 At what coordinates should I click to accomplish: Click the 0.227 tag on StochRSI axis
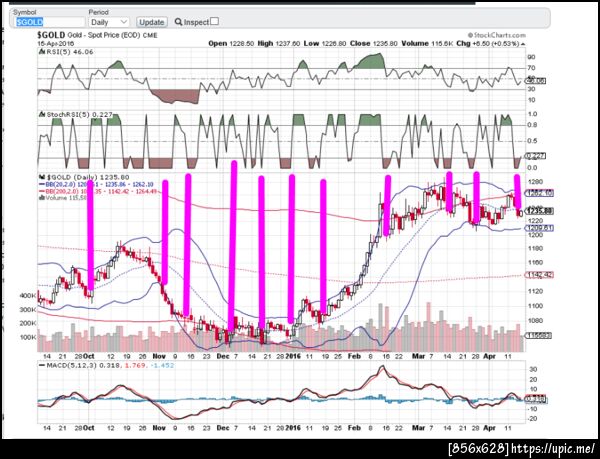[x=537, y=156]
